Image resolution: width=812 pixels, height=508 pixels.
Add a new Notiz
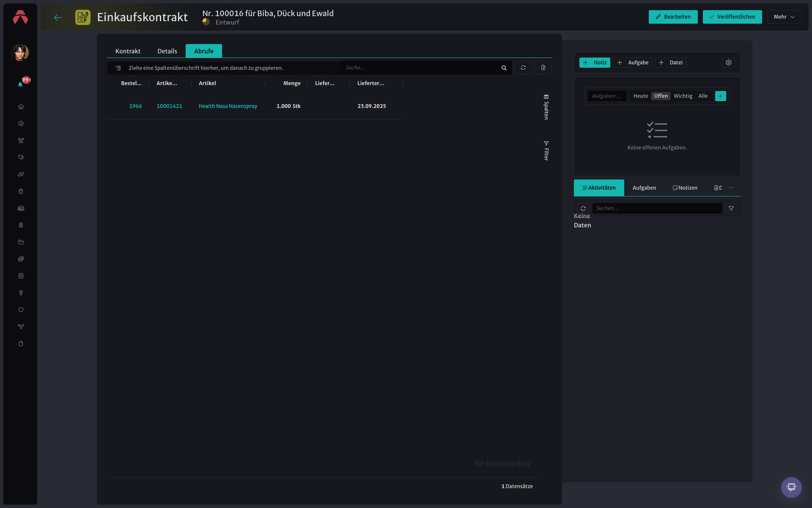(x=595, y=63)
